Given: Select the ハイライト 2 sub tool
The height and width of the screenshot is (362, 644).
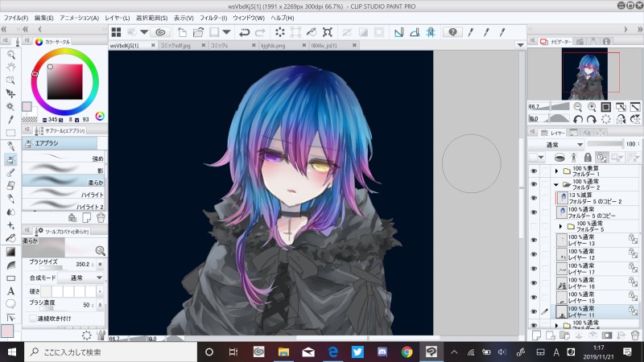Looking at the screenshot, I should click(64, 206).
